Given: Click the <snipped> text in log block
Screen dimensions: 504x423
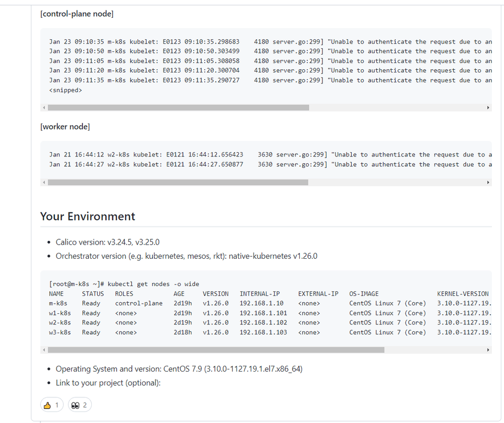Looking at the screenshot, I should 66,90.
